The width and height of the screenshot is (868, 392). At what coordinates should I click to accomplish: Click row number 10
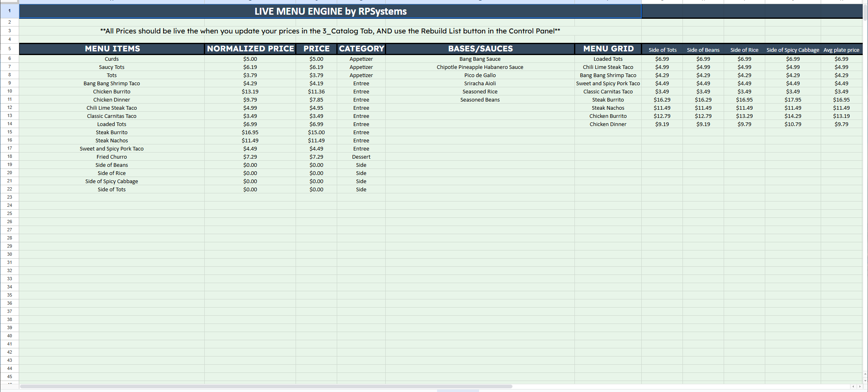point(9,91)
